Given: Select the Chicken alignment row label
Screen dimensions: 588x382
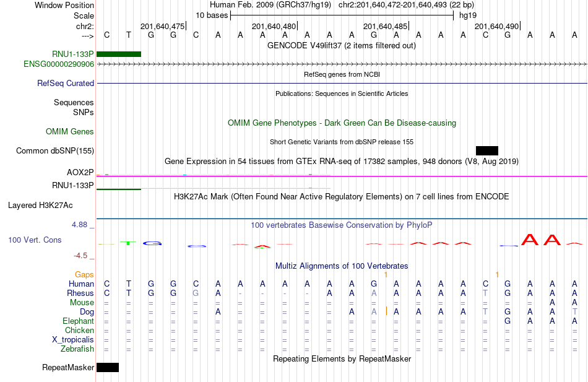Looking at the screenshot, I should pos(79,330).
